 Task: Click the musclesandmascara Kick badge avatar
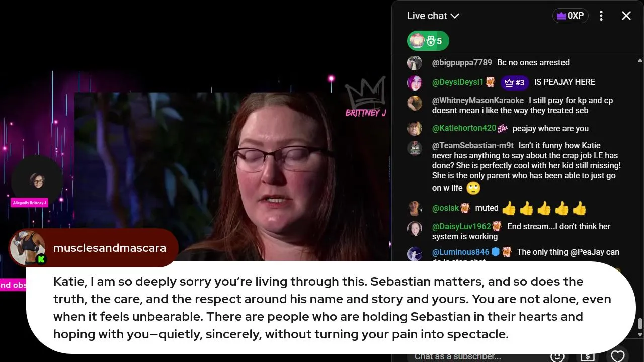pyautogui.click(x=27, y=248)
